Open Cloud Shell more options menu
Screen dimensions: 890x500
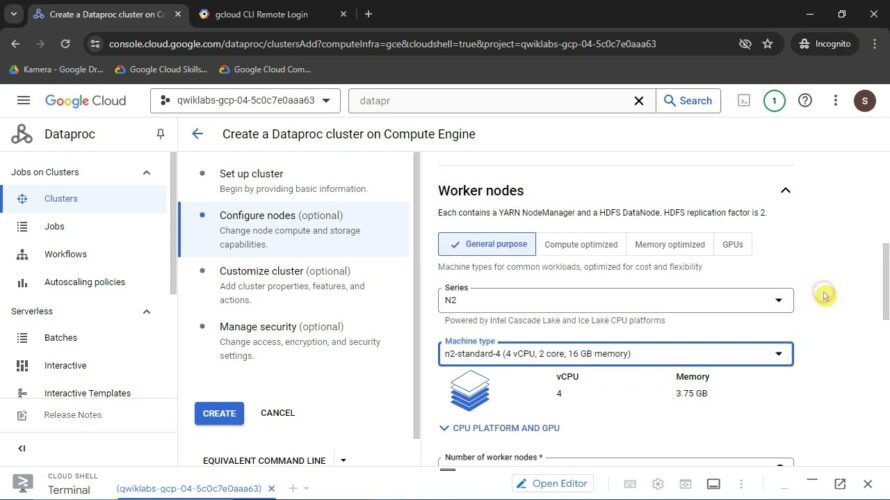point(741,484)
